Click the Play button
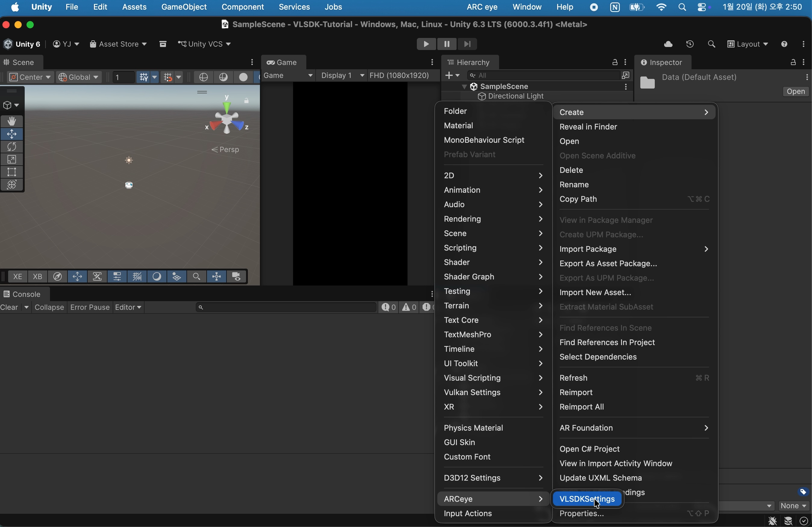 pyautogui.click(x=426, y=44)
